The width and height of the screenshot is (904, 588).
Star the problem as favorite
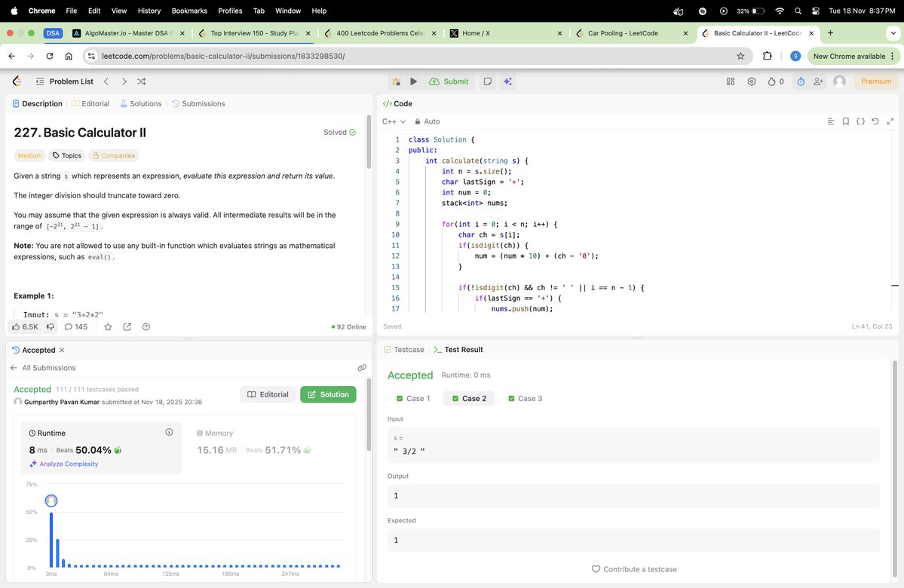click(108, 327)
